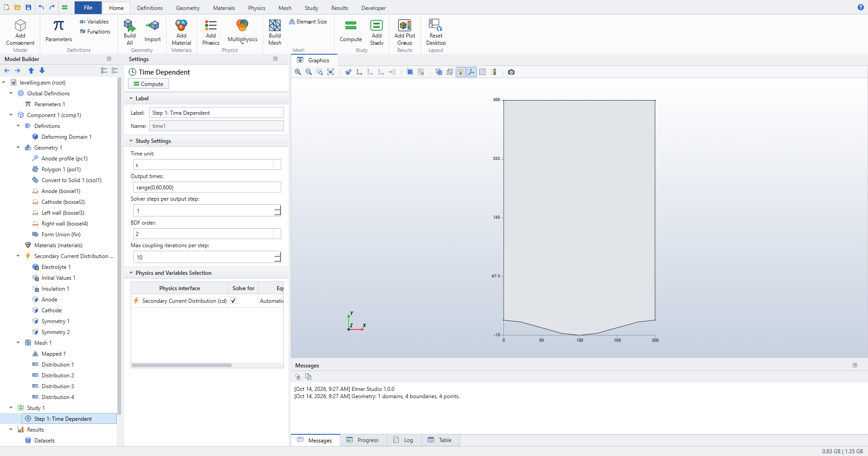Viewport: 868px width, 456px height.
Task: Click the Save icon in quick access bar
Action: 28,7
